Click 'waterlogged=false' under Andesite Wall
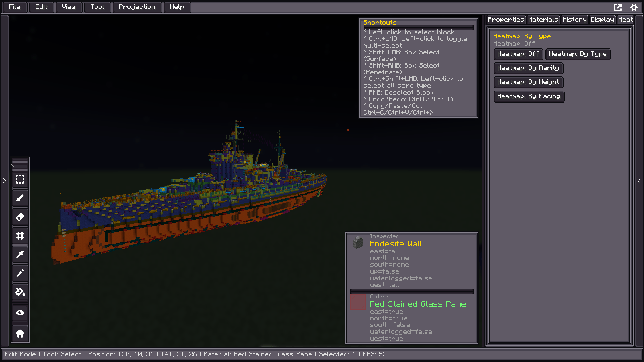This screenshot has width=644, height=362. click(401, 278)
